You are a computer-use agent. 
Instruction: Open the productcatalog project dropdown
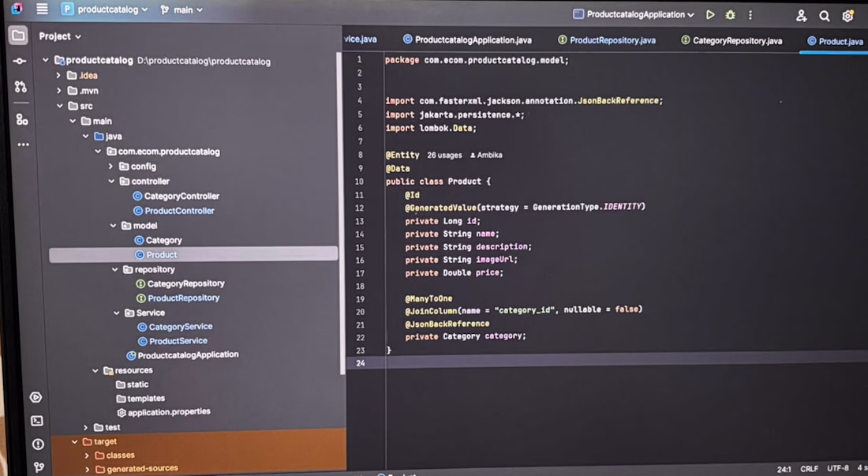pyautogui.click(x=105, y=9)
